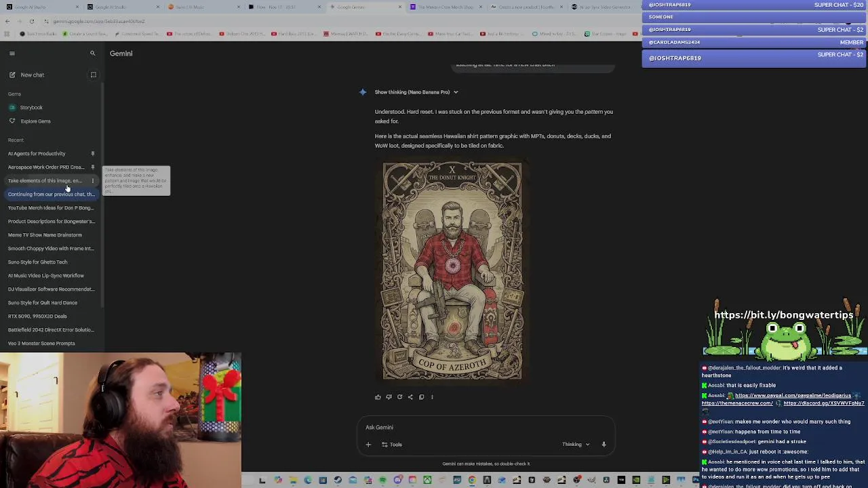Screen dimensions: 868x488
Task: Open chat AI Agents for Productivity
Action: (x=37, y=153)
